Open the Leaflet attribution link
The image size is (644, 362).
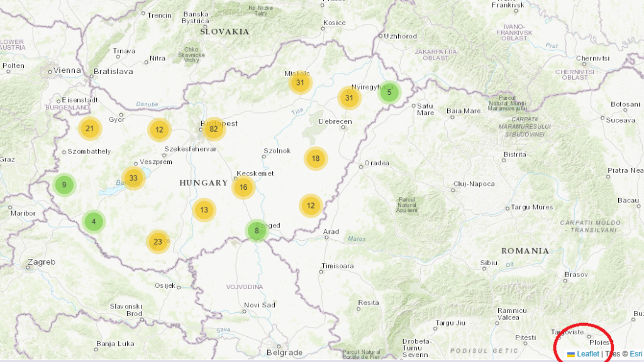(x=588, y=354)
